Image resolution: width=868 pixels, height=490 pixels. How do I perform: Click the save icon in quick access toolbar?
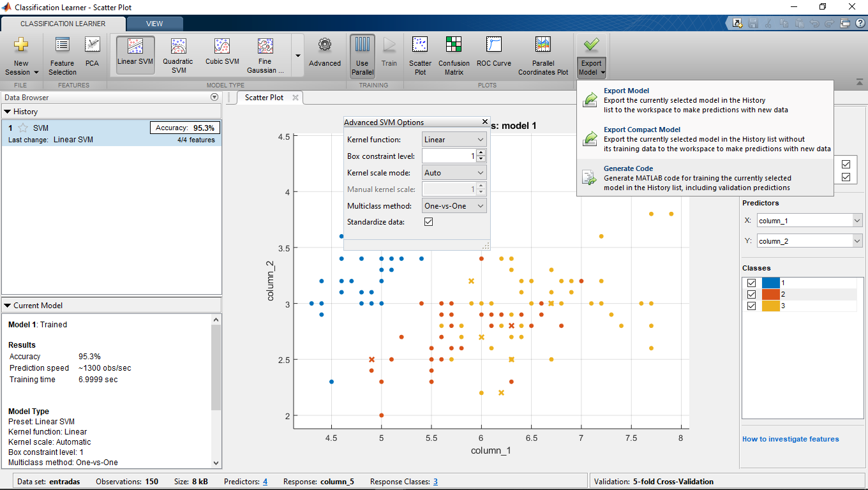tap(752, 24)
